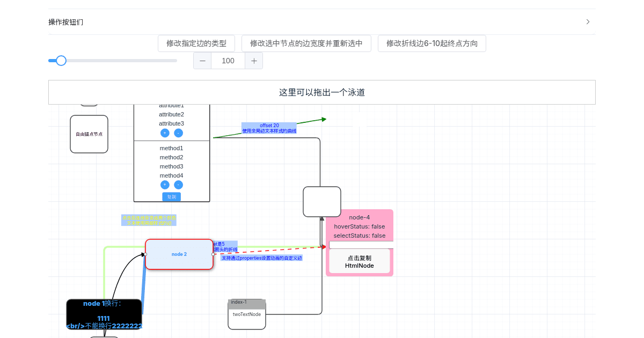Select method2 row in class node
The width and height of the screenshot is (644, 338).
(172, 157)
